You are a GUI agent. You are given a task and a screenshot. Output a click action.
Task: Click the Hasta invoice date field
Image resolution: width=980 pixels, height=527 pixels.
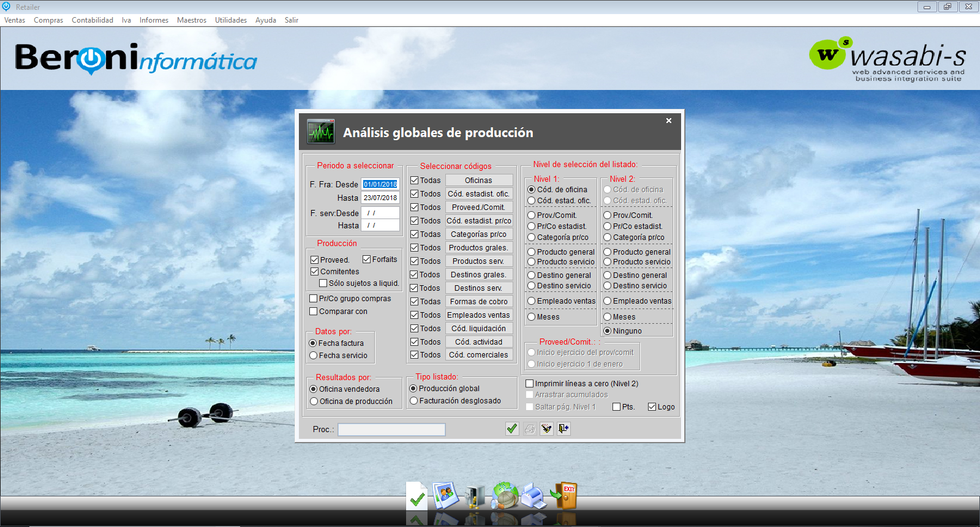(380, 198)
